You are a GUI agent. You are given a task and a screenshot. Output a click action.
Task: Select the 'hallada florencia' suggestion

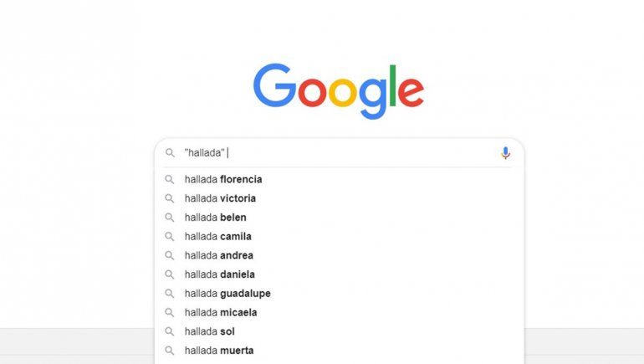tap(223, 179)
